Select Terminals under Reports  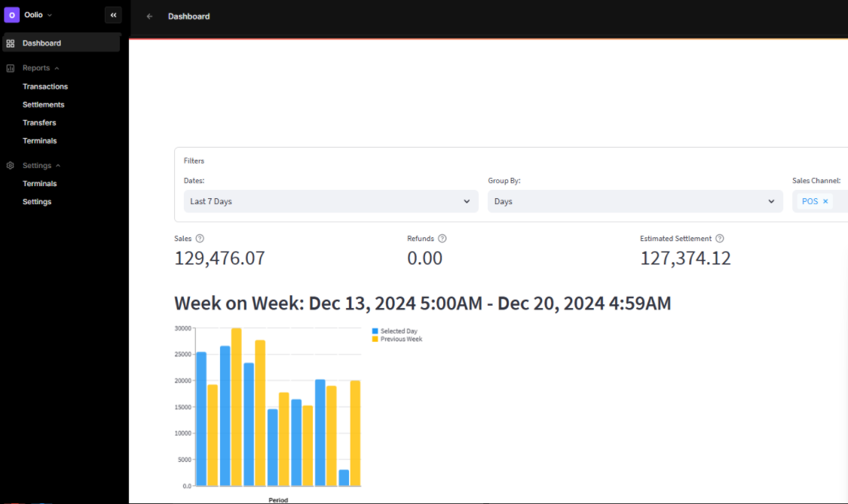[39, 140]
